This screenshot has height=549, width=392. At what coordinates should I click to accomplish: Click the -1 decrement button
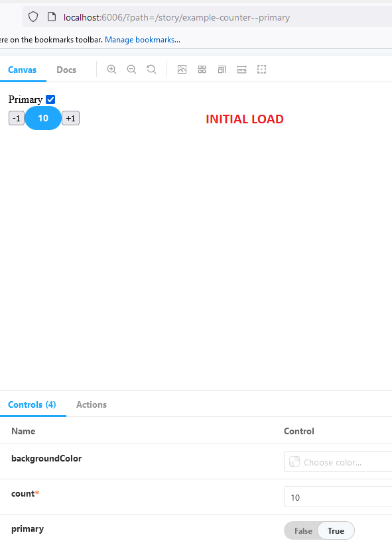click(x=17, y=118)
